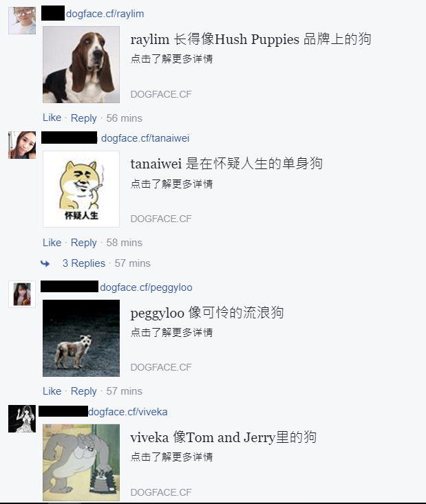Open the dogface.cf/peggyloo link

click(x=146, y=287)
